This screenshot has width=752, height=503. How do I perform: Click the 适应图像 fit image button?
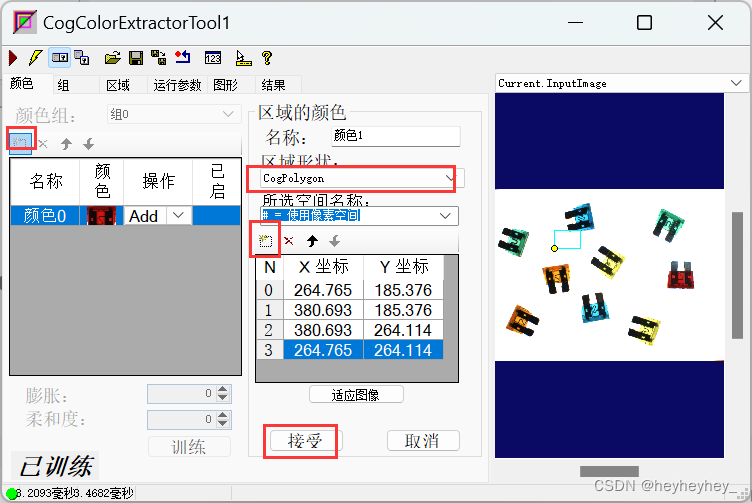356,395
